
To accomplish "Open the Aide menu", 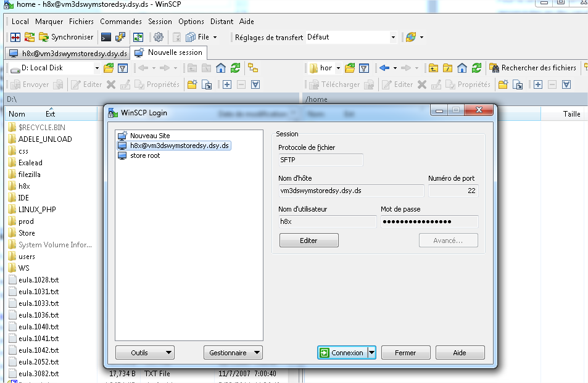I will pyautogui.click(x=246, y=22).
